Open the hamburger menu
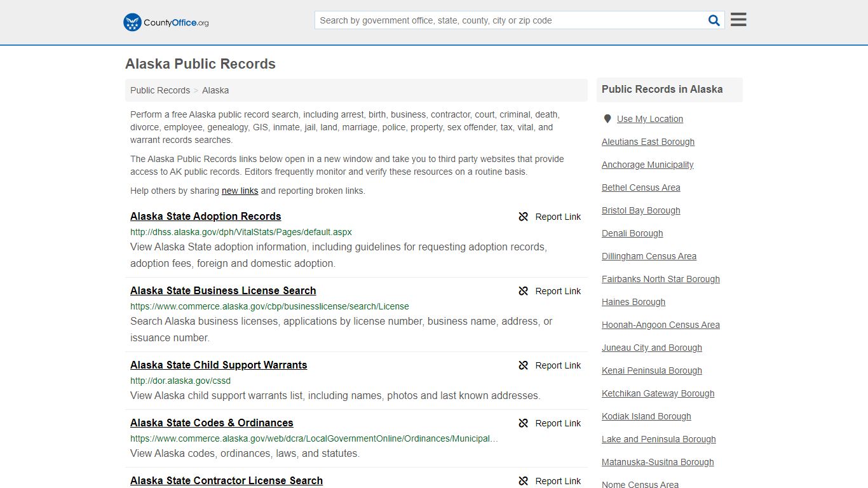The image size is (868, 488). click(738, 20)
